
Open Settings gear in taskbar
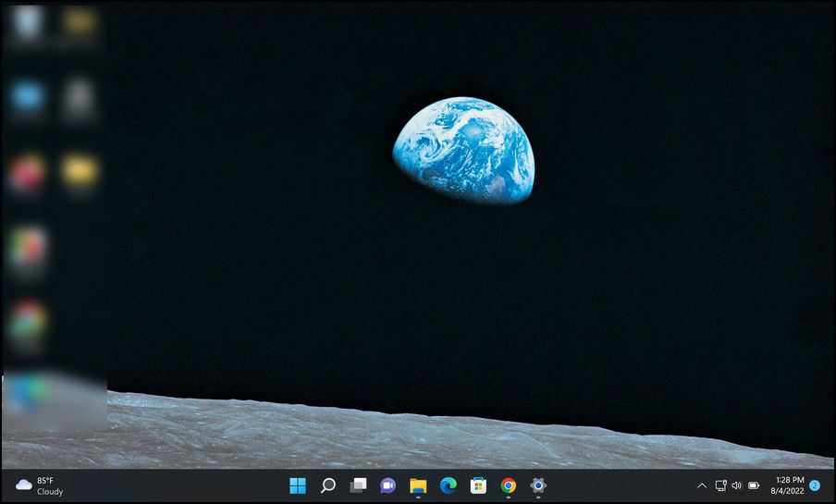click(538, 486)
